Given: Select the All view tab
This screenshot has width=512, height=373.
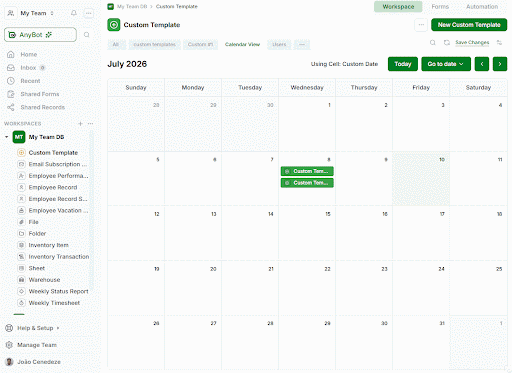Looking at the screenshot, I should tap(116, 44).
